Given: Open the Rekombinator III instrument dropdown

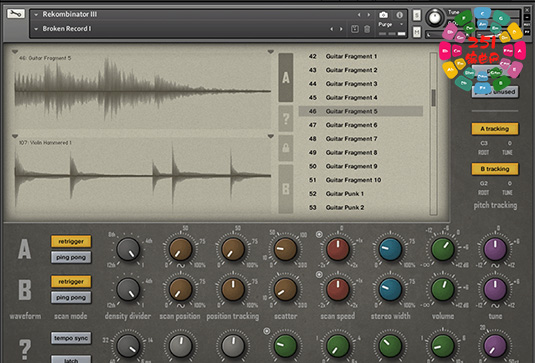Looking at the screenshot, I should tap(36, 15).
